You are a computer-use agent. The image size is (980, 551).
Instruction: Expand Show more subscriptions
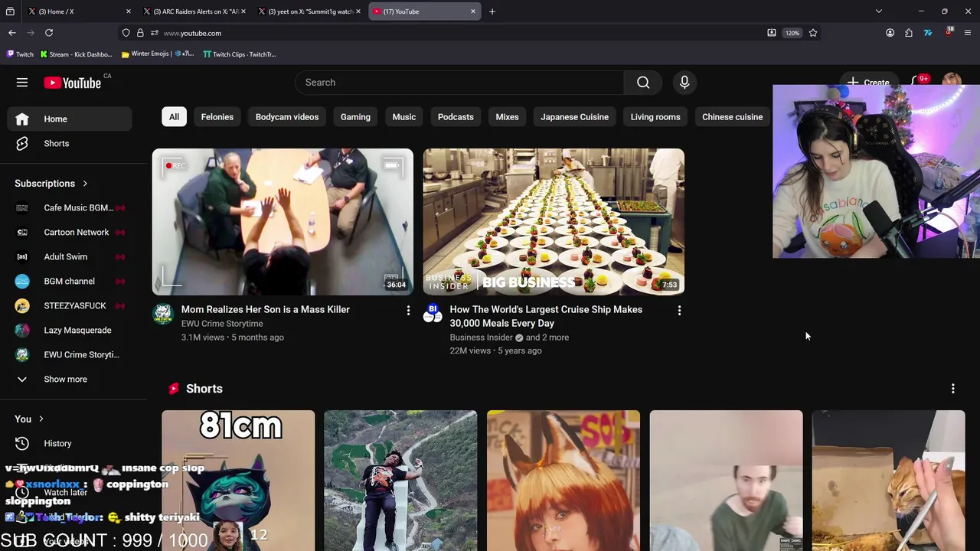(70, 379)
